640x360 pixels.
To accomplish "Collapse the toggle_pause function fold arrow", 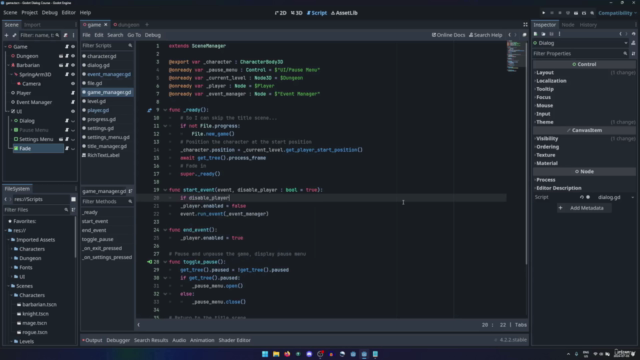I will [165, 262].
